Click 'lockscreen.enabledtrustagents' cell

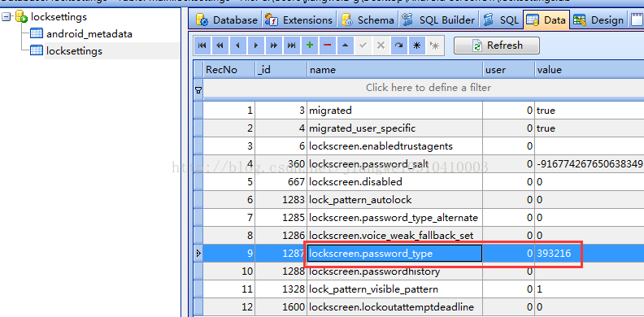tap(394, 146)
